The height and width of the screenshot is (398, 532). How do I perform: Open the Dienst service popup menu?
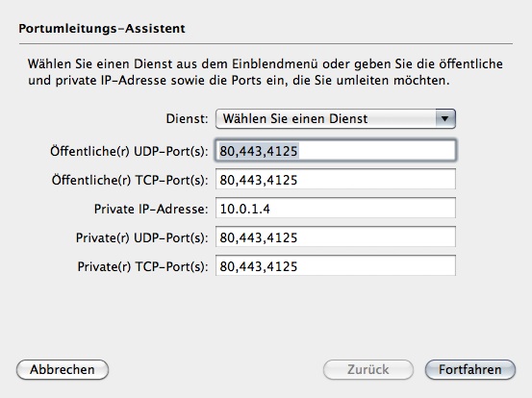pyautogui.click(x=336, y=118)
